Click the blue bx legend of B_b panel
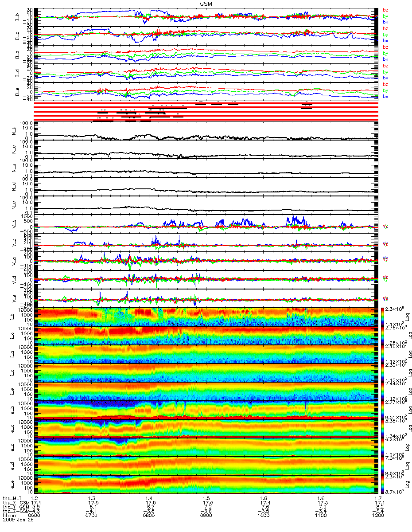Screen dimensions: 412x532 pos(385,22)
